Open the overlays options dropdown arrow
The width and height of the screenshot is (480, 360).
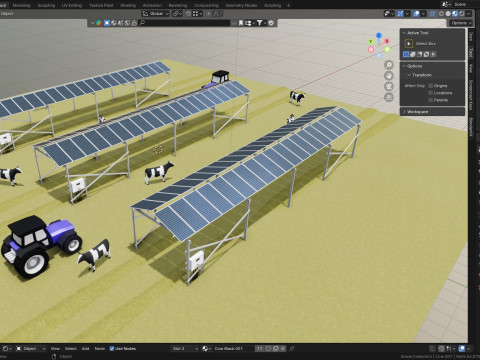pos(423,14)
